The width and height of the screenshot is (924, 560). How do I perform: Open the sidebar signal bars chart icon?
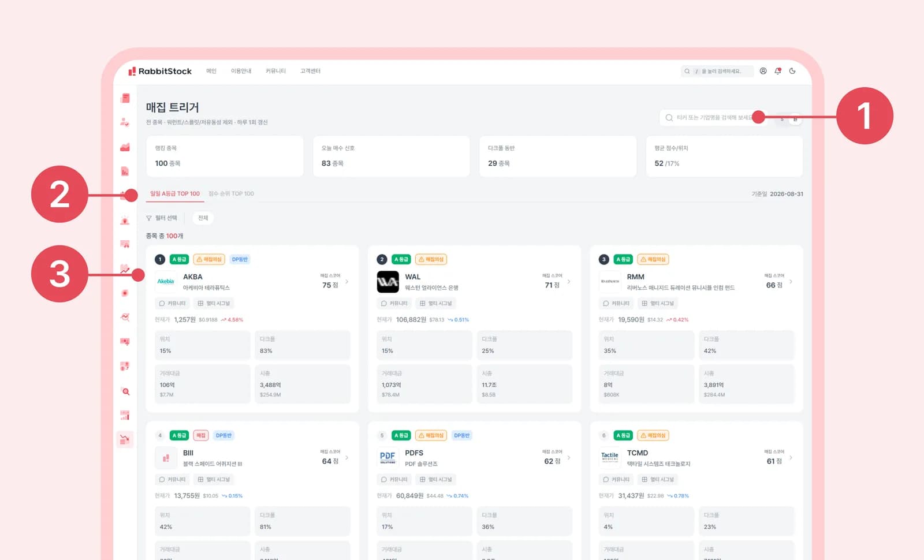coord(125,415)
